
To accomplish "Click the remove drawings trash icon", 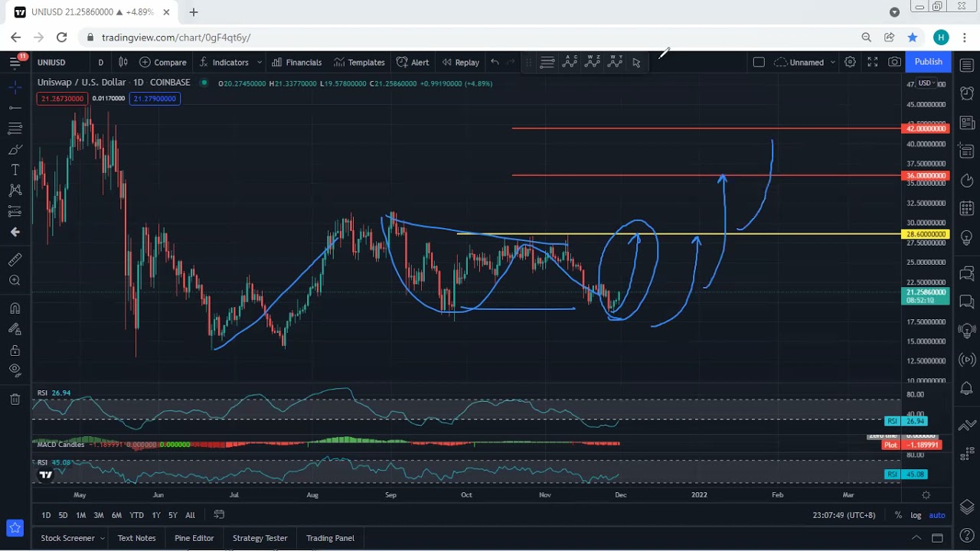I will coord(15,399).
